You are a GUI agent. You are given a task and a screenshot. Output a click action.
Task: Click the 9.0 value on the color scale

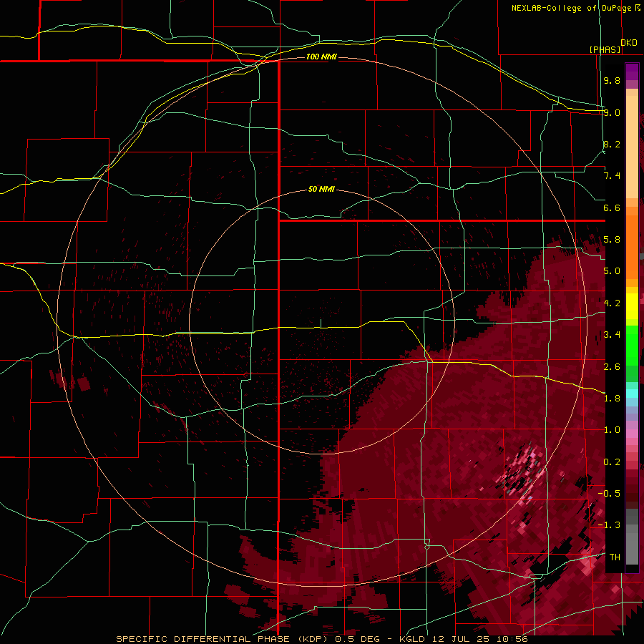tap(612, 112)
